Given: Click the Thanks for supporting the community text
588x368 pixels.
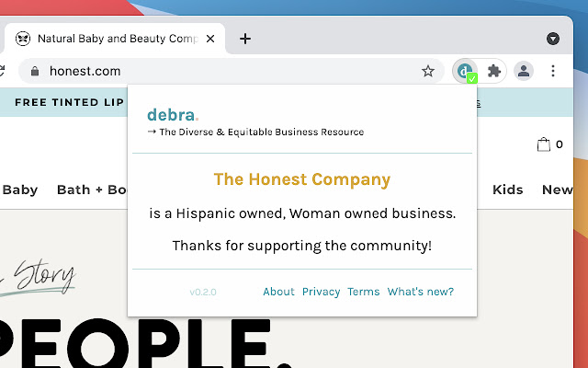Looking at the screenshot, I should click(x=302, y=246).
